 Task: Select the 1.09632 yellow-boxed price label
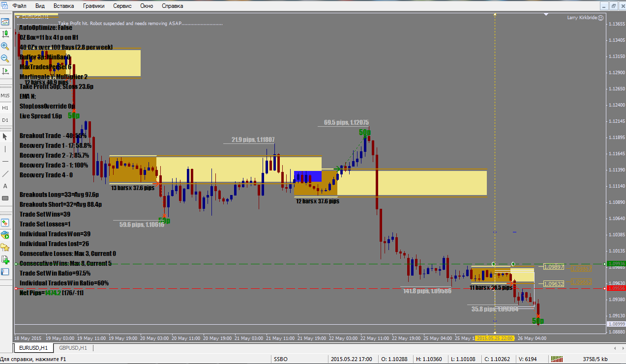(554, 283)
